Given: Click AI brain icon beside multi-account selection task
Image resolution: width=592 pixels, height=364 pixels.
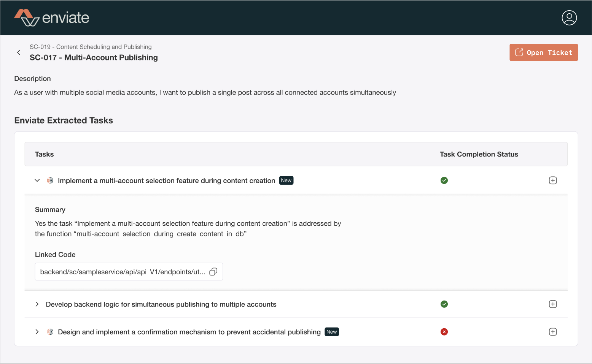Looking at the screenshot, I should 50,180.
